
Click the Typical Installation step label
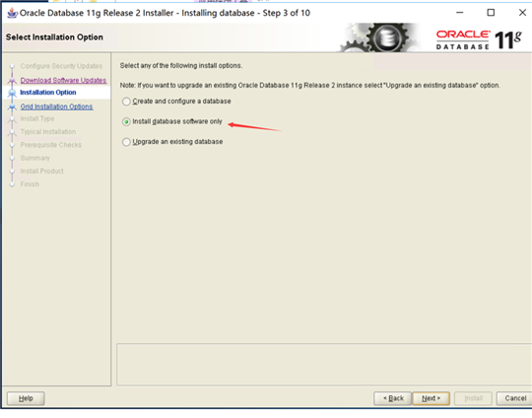pyautogui.click(x=48, y=132)
